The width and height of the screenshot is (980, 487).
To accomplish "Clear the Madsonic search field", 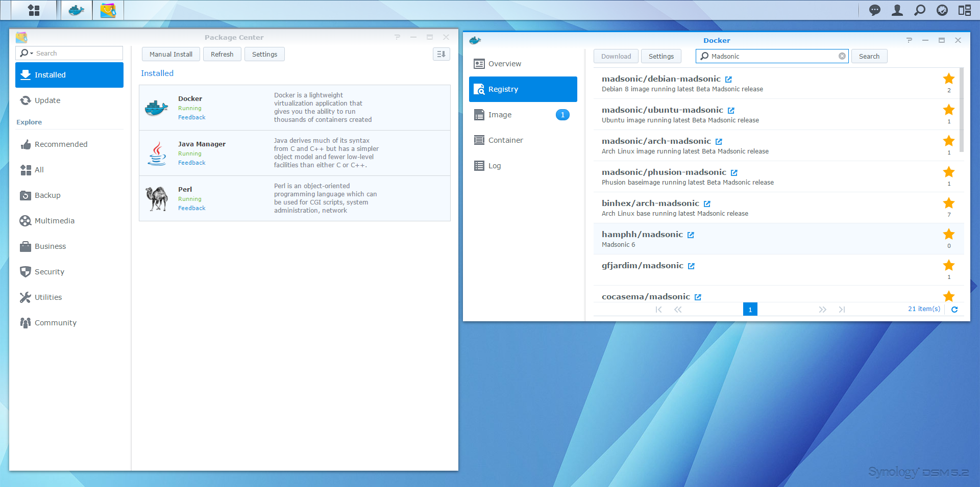I will pos(842,56).
